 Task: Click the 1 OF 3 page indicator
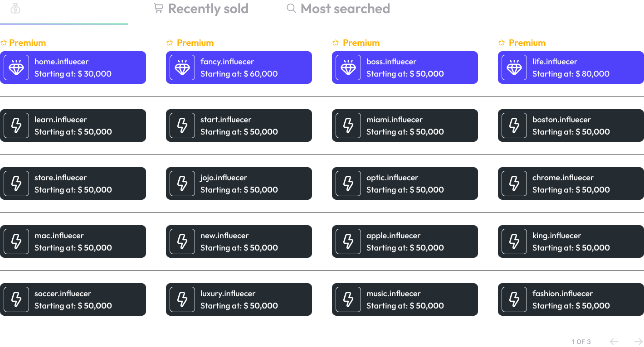click(x=581, y=342)
